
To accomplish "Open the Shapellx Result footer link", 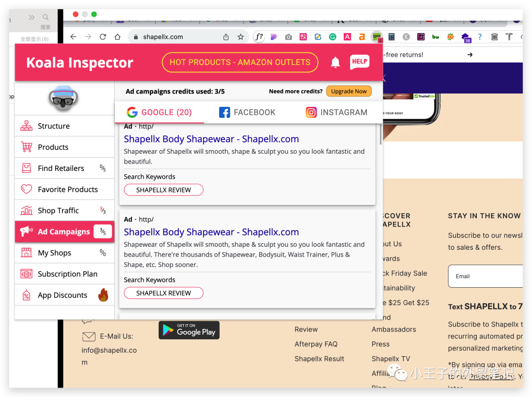I will tap(319, 359).
